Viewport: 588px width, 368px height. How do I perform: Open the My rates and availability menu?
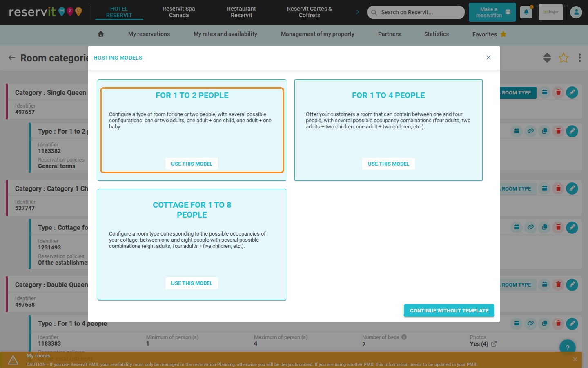pyautogui.click(x=225, y=34)
